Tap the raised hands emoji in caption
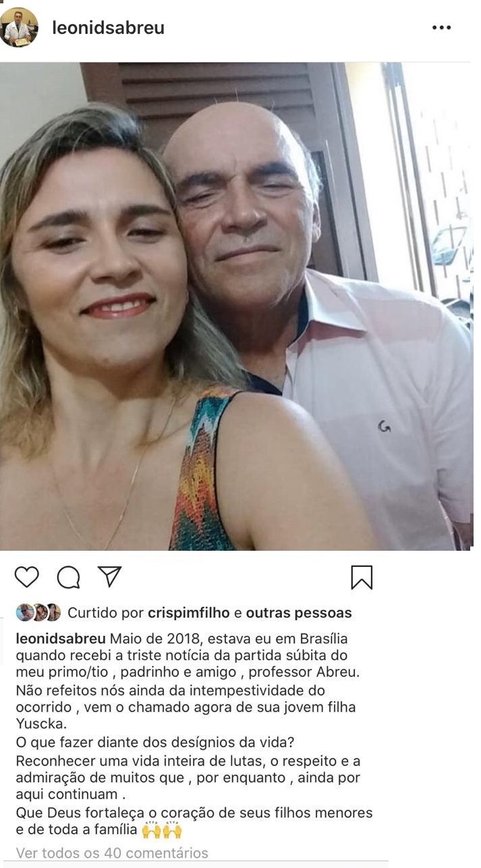This screenshot has width=481, height=868. tap(162, 830)
